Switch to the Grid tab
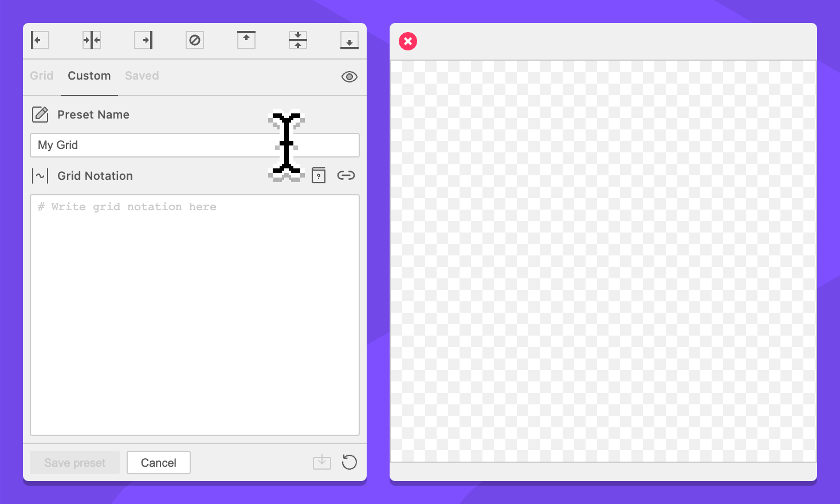The height and width of the screenshot is (504, 840). pos(42,76)
